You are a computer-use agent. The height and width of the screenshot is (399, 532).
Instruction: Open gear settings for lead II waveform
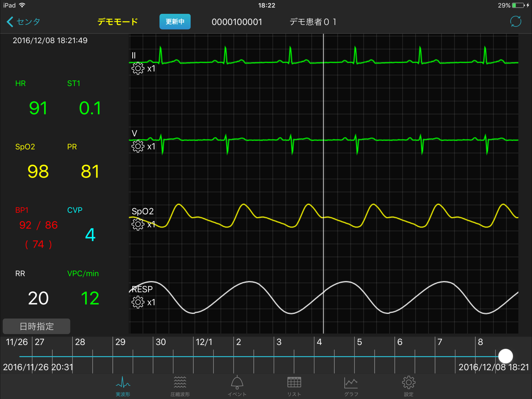(138, 69)
